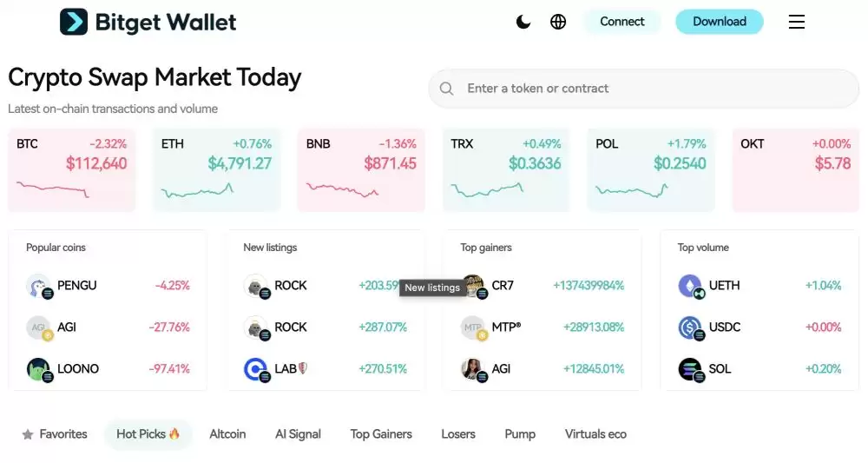Open the Virtuals eco tab
The image size is (868, 463).
click(595, 434)
